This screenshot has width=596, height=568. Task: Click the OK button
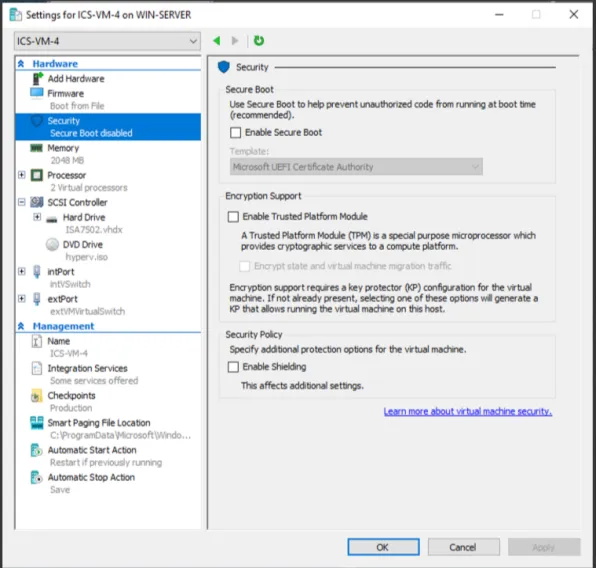click(383, 547)
